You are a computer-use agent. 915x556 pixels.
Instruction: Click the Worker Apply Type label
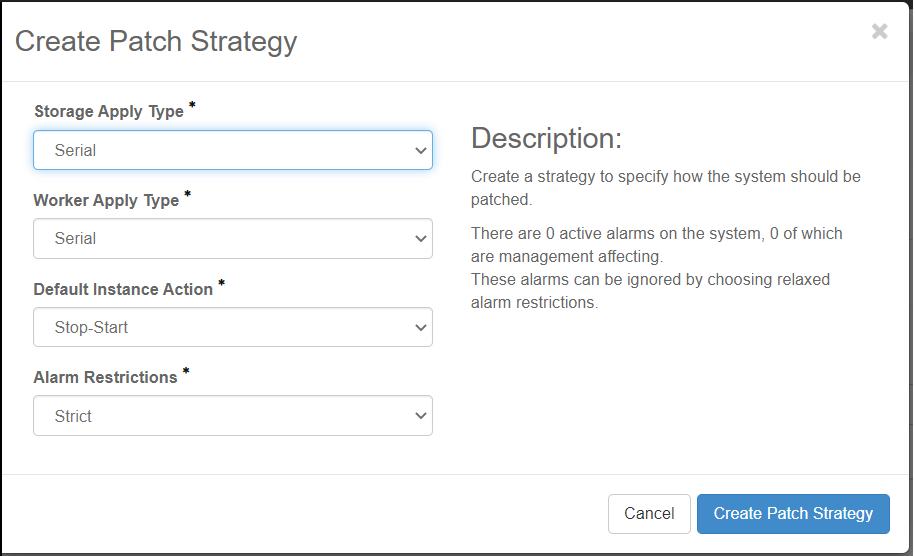[106, 201]
